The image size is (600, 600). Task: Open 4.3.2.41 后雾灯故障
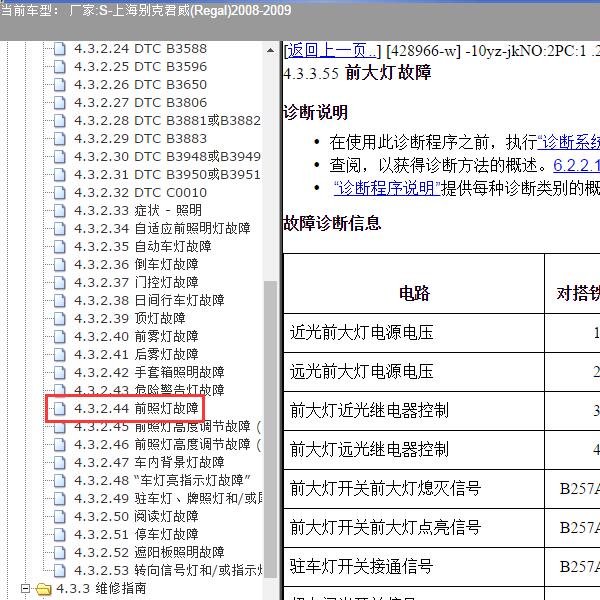pos(136,355)
